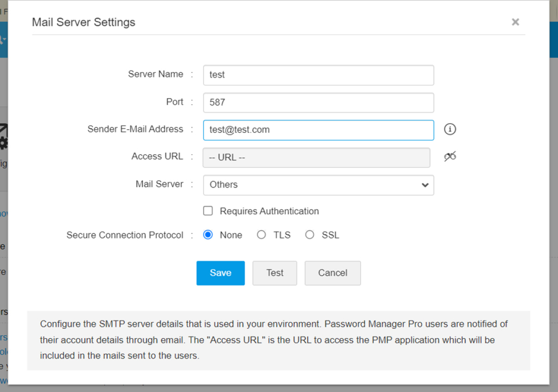The width and height of the screenshot is (558, 392).
Task: Click the wrench tool icon in blue header
Action: point(2,39)
